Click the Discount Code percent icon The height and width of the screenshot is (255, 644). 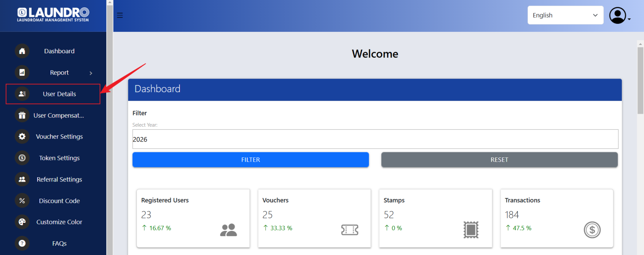pyautogui.click(x=22, y=201)
